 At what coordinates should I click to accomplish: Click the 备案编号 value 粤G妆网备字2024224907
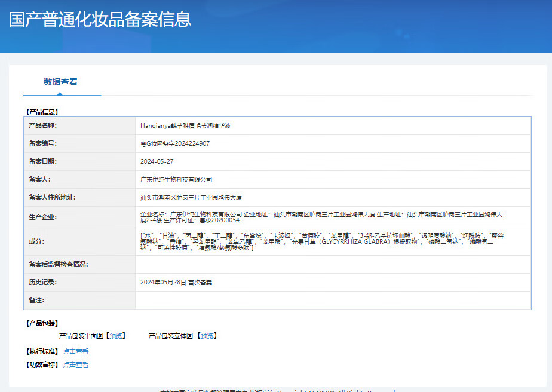click(x=174, y=144)
